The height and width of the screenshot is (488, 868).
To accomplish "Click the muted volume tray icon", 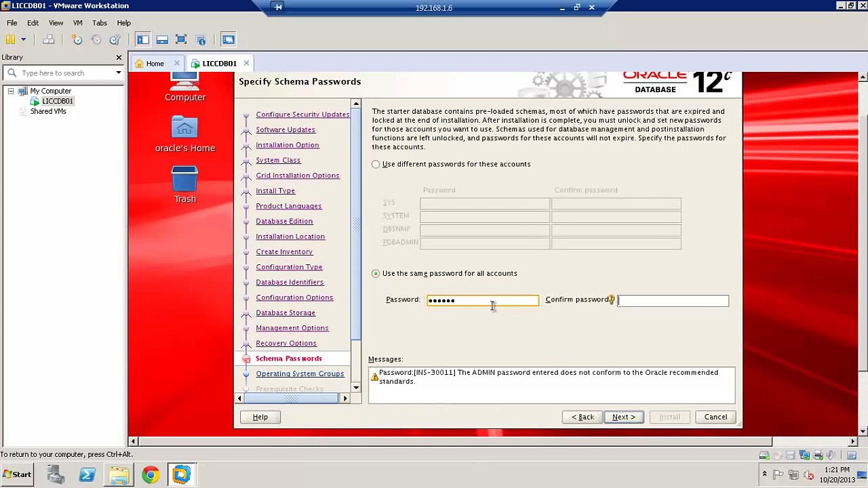I will [x=808, y=475].
